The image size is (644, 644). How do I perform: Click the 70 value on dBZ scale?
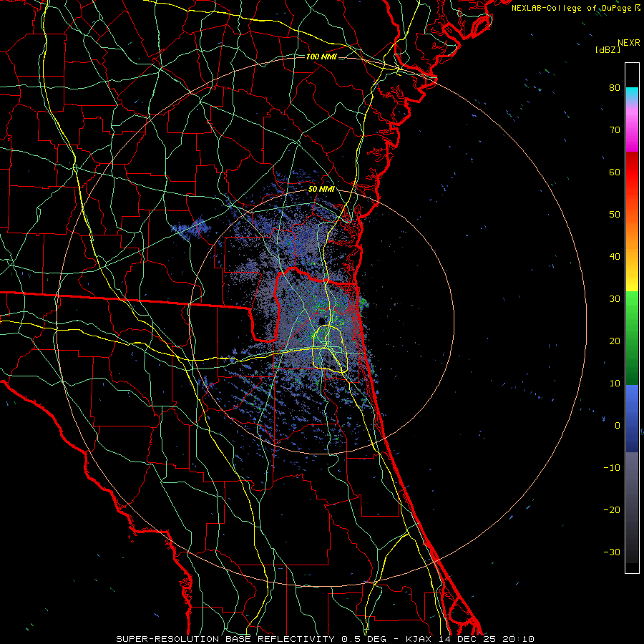[615, 130]
